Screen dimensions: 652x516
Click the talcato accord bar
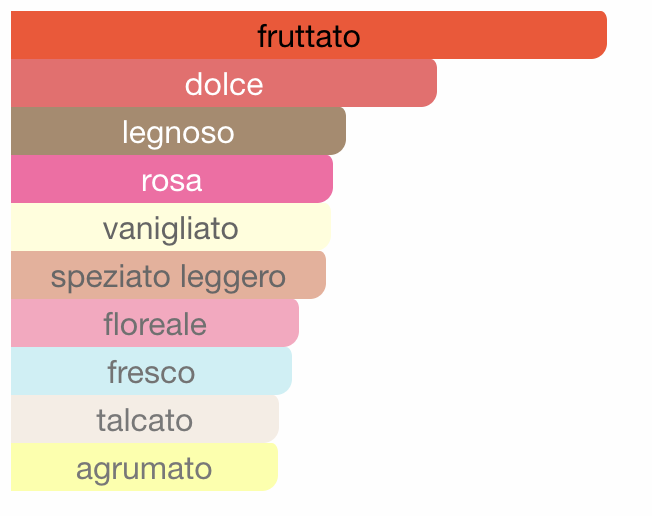pyautogui.click(x=145, y=419)
